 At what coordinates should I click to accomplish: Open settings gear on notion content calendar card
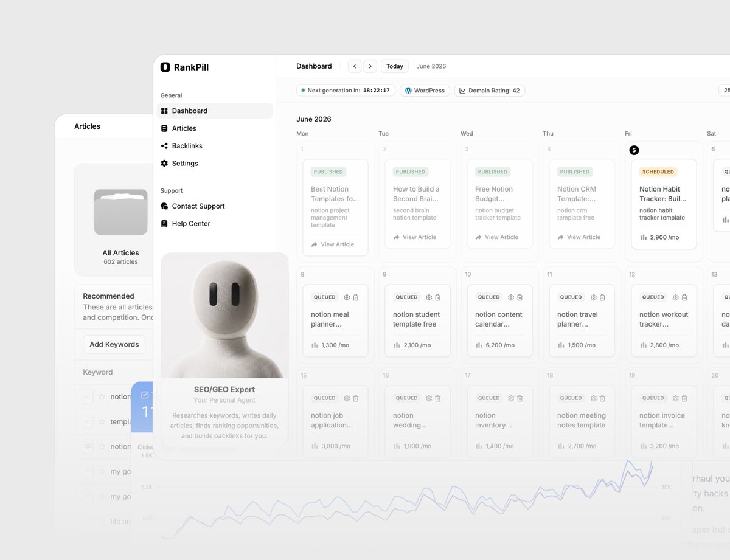(x=511, y=297)
